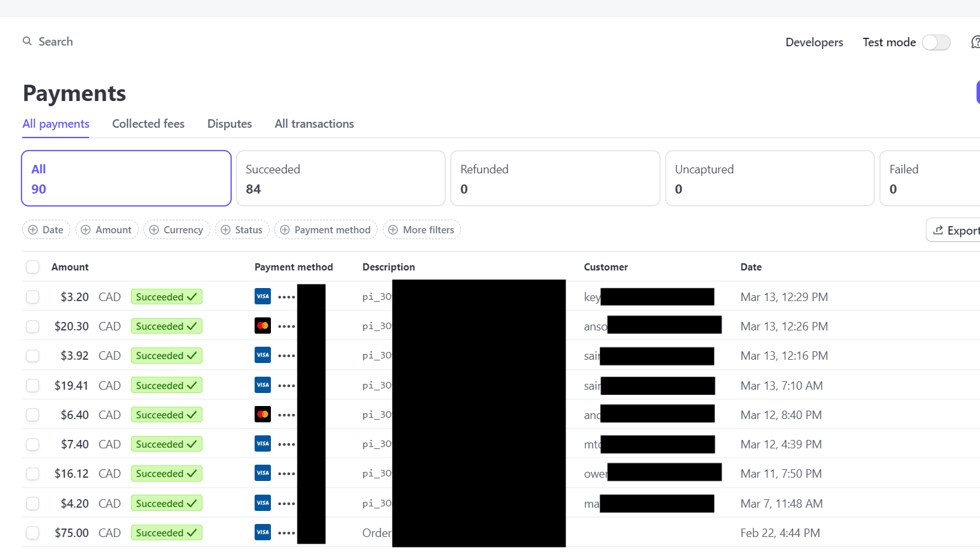Click the Description column header
The height and width of the screenshot is (552, 980).
coord(389,267)
